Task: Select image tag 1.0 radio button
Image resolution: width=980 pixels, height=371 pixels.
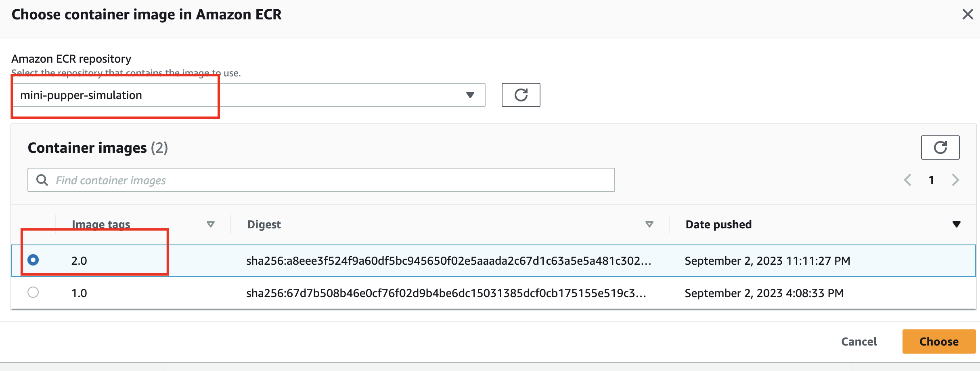Action: coord(33,292)
